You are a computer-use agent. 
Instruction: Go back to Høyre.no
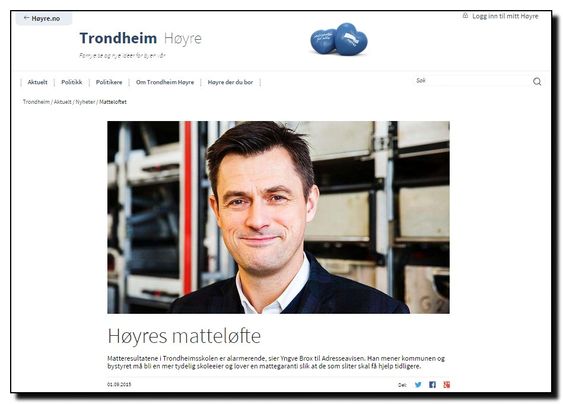click(x=44, y=19)
